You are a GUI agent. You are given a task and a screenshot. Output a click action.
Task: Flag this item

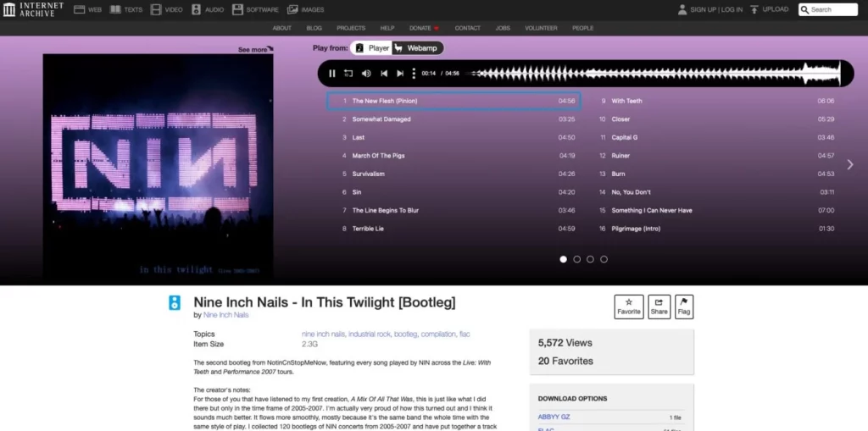pyautogui.click(x=684, y=307)
